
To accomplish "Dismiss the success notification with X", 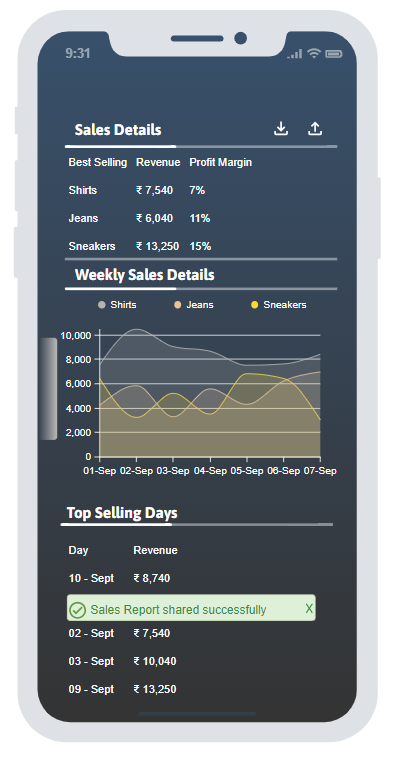I will pos(309,609).
